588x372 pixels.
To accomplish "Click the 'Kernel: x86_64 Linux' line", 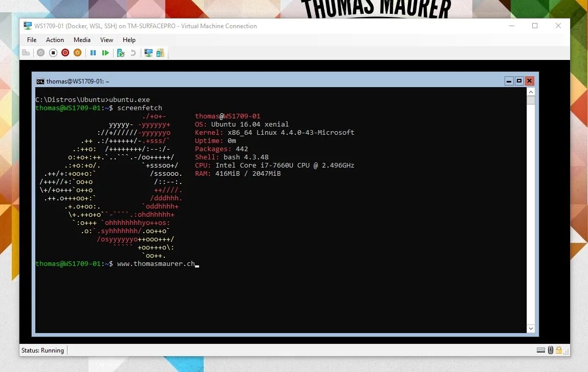I will coord(274,133).
